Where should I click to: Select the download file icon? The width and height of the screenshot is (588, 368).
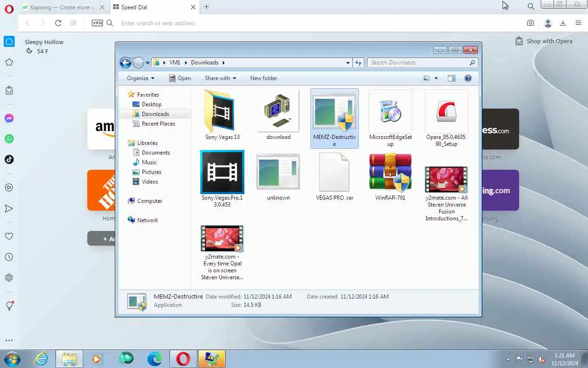(278, 115)
